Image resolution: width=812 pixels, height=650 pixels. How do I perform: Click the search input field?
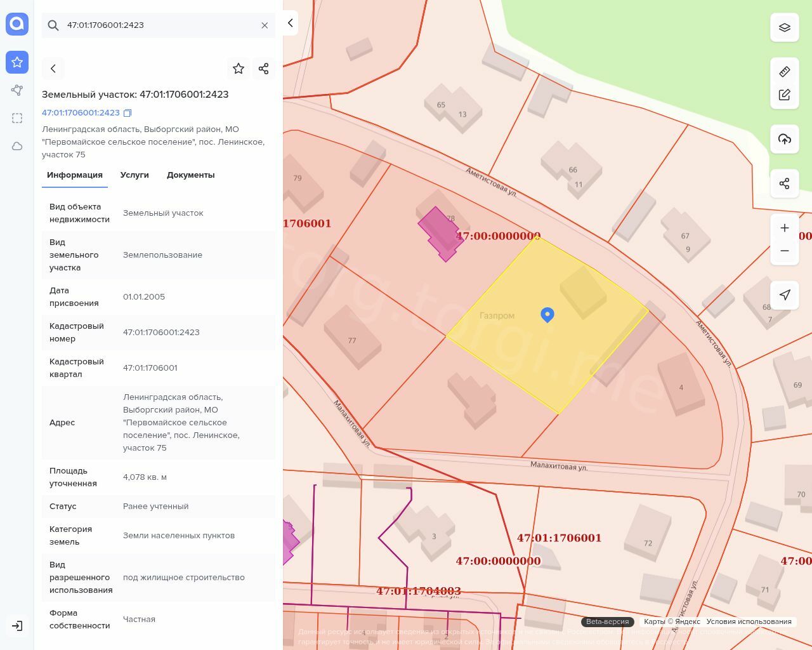(159, 25)
